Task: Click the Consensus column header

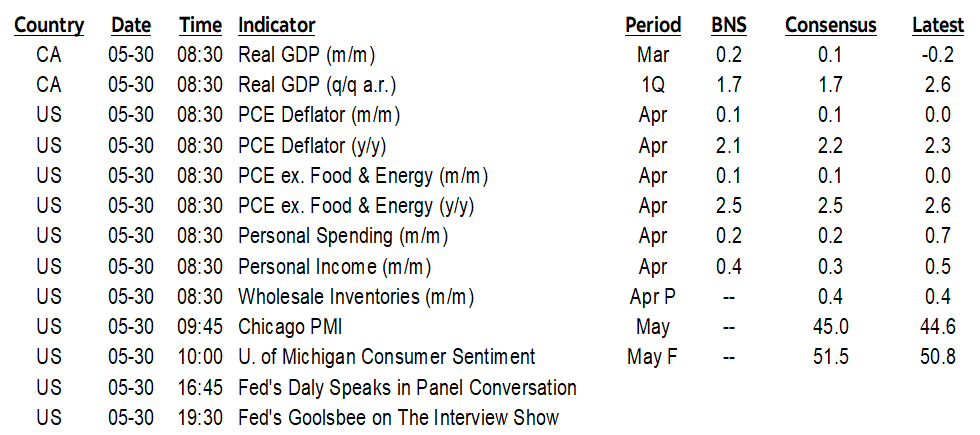Action: click(x=829, y=25)
